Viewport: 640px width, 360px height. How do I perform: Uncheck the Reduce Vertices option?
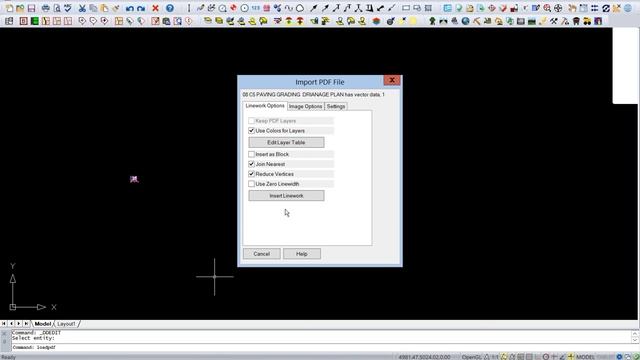point(251,174)
